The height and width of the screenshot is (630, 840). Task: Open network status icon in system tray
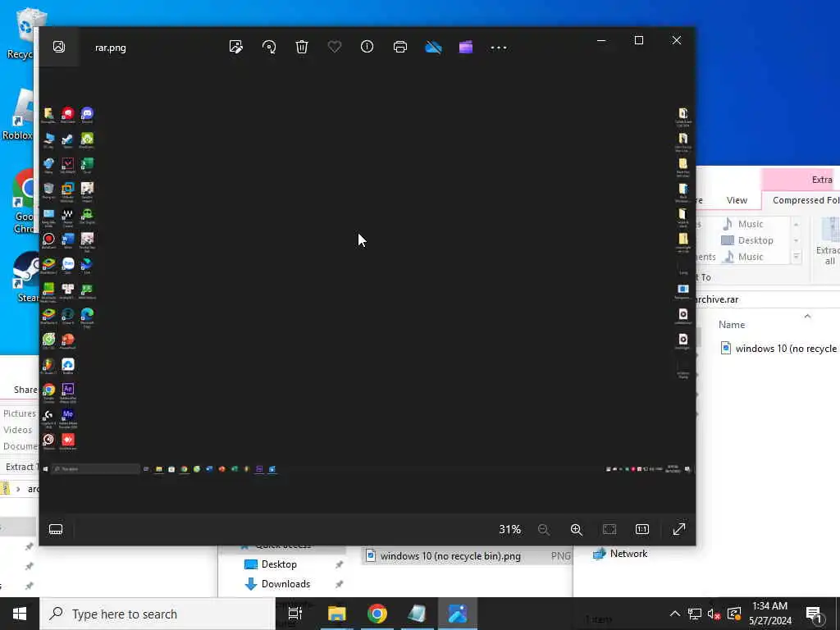pos(695,614)
